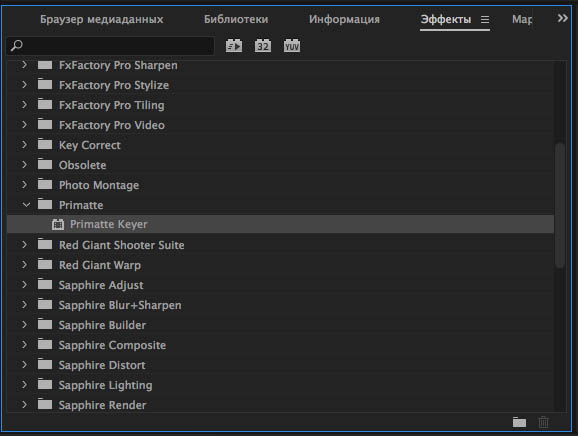This screenshot has width=578, height=436.
Task: Click folder icon of FxFactory Pro Video
Action: click(45, 124)
